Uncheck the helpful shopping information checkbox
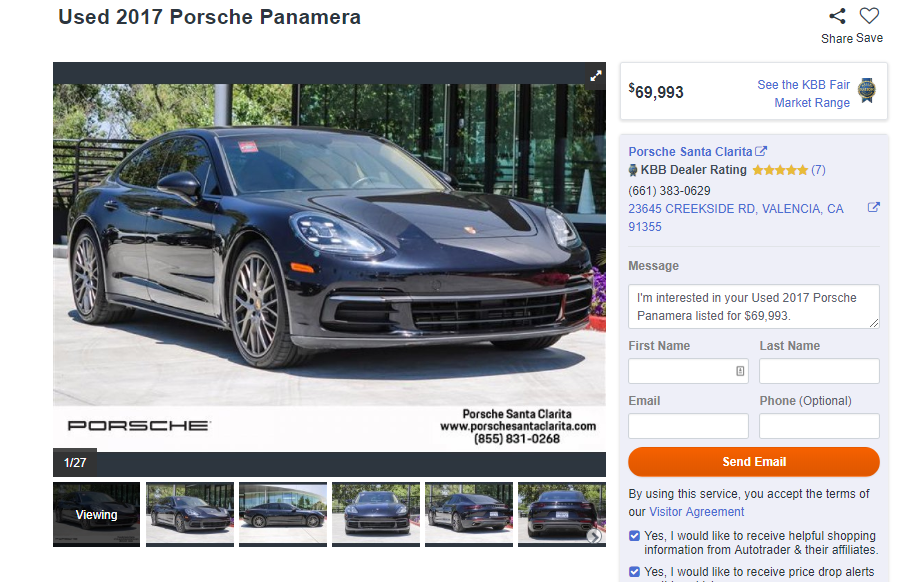 634,536
